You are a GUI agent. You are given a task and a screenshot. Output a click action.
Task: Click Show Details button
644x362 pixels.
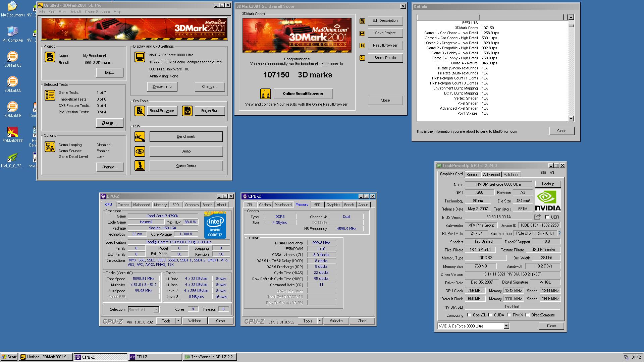(385, 58)
